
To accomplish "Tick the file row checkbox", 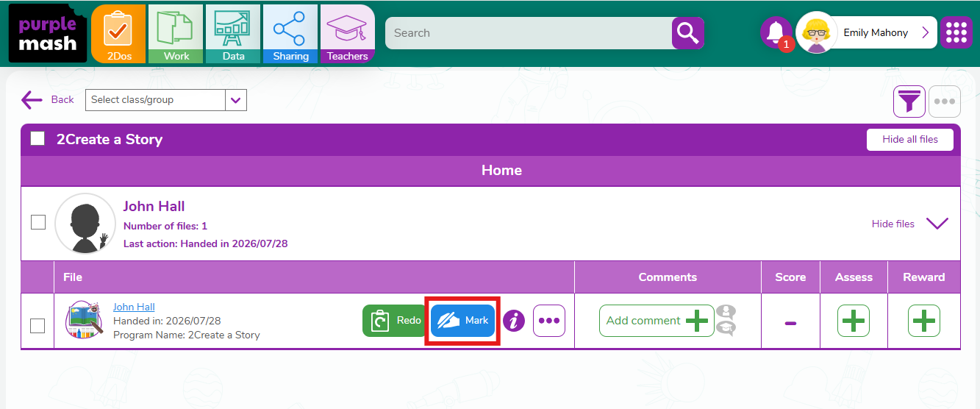I will point(37,325).
